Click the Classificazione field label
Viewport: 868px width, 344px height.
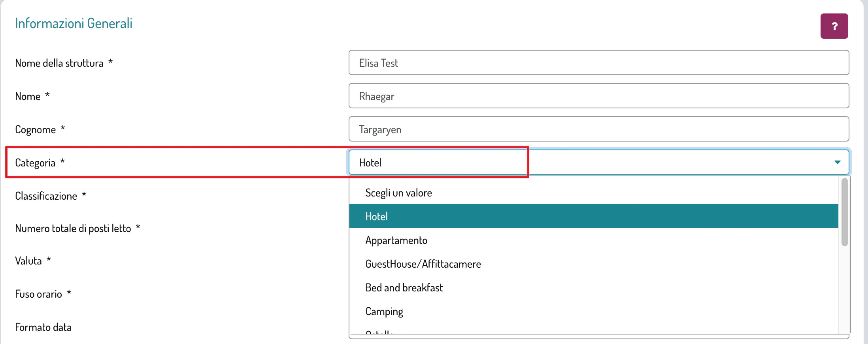point(46,196)
